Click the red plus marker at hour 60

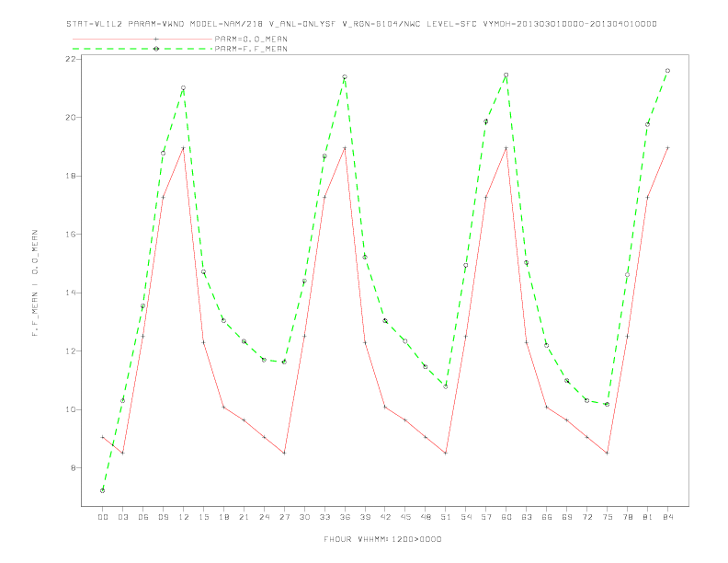coord(506,148)
